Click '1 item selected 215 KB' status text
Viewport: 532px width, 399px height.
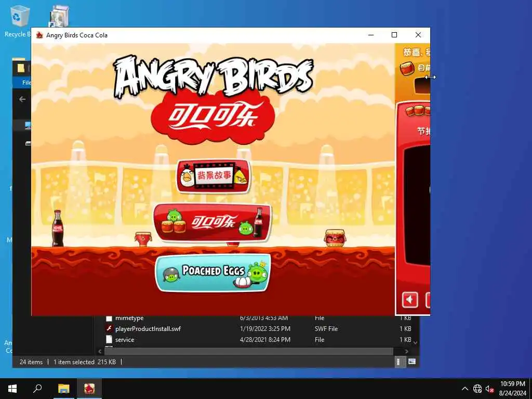(x=85, y=362)
